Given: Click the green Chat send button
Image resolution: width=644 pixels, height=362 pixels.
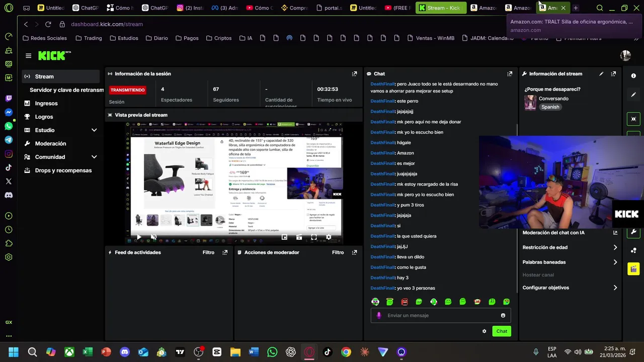Looking at the screenshot, I should [502, 331].
